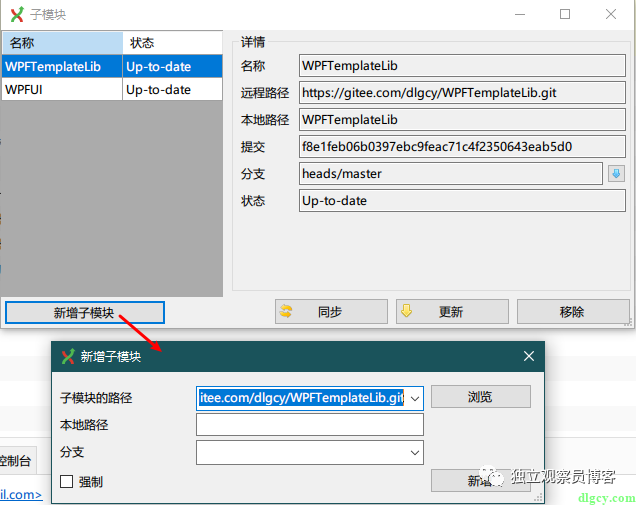Click the empty 本地路径 input in the dialog

(x=309, y=425)
